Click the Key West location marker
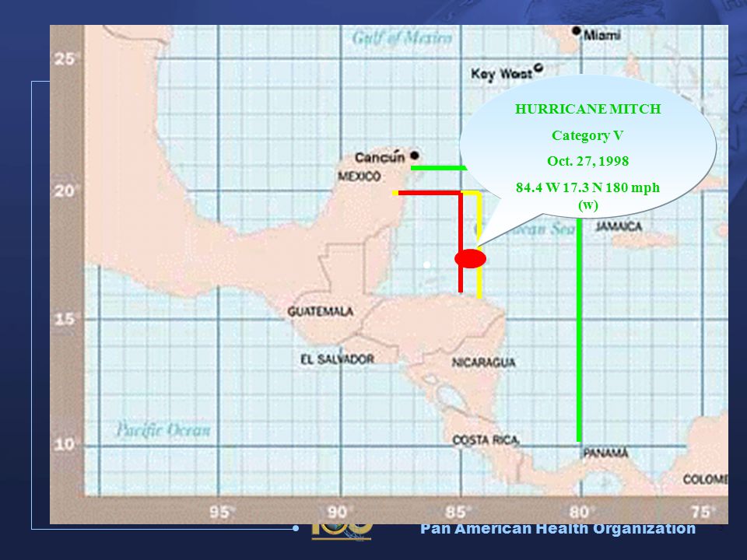Viewport: 747px width, 560px height. (538, 68)
